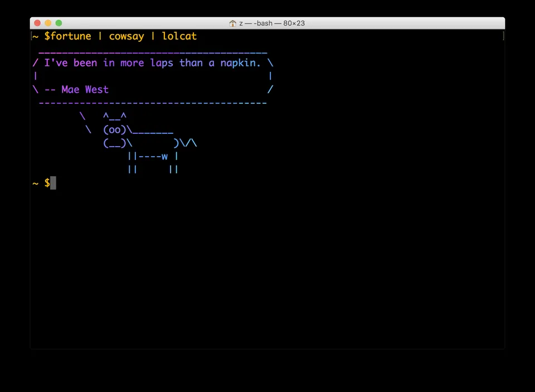Click the '||----w |' cow body line
The height and width of the screenshot is (392, 535).
pyautogui.click(x=153, y=156)
